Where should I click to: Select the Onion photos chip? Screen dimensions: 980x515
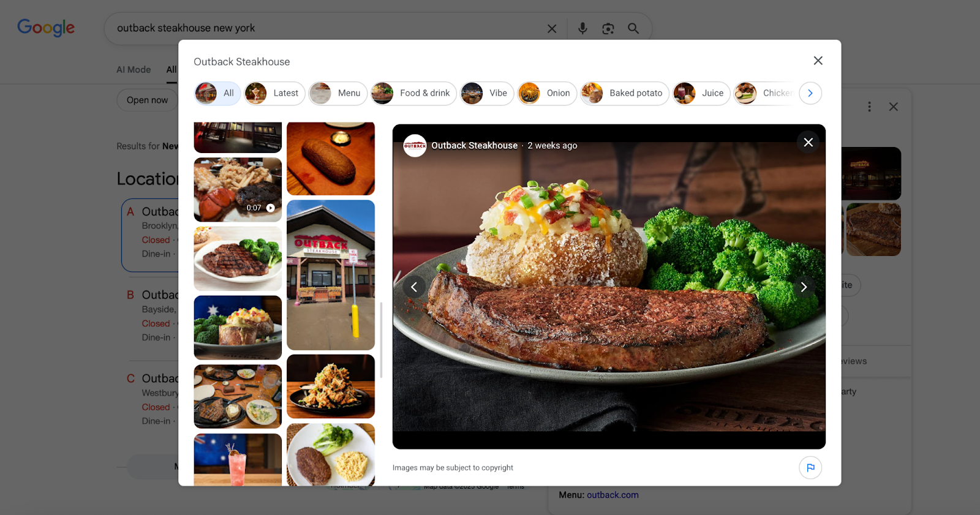(547, 93)
